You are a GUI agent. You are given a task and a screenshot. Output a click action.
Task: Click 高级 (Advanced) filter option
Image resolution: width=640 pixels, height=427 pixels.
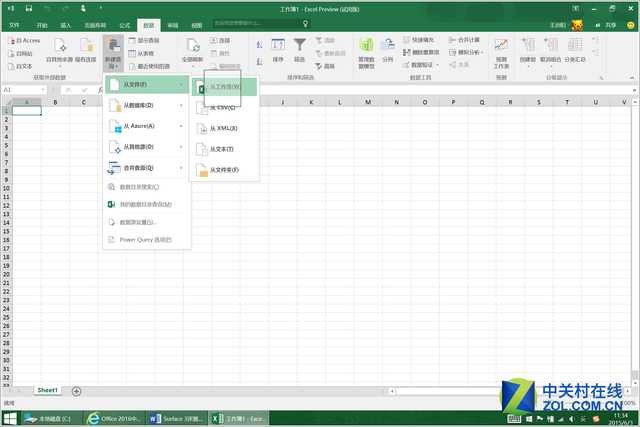(325, 66)
